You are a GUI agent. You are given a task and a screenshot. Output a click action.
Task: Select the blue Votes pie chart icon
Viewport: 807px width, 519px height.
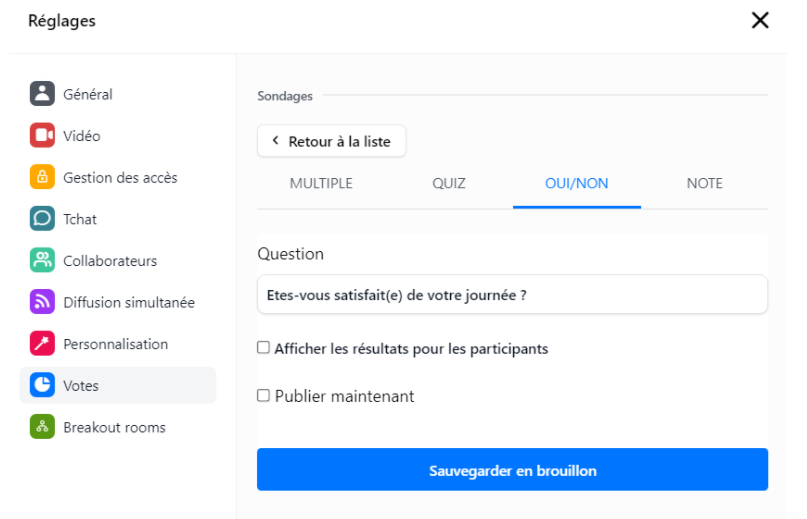[x=42, y=385]
